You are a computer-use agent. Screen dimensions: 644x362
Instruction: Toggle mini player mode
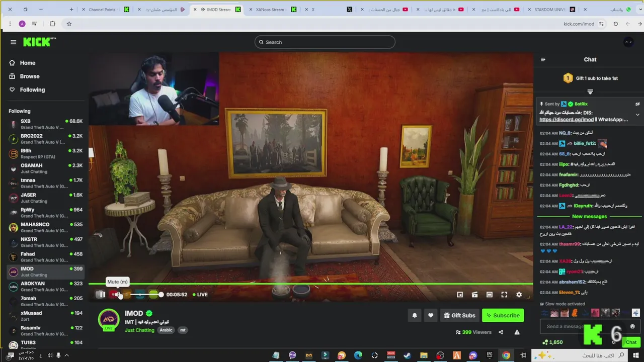coord(460,295)
